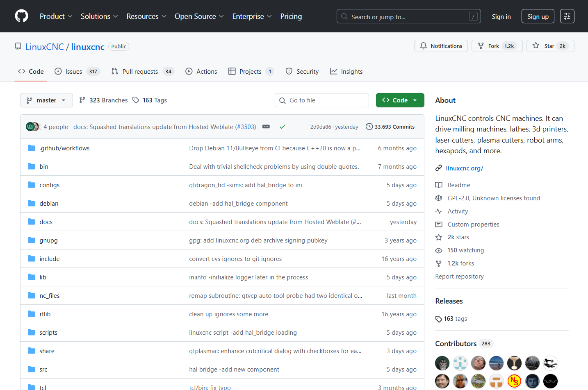Visit the linuxcnc.org/ website link

click(465, 168)
